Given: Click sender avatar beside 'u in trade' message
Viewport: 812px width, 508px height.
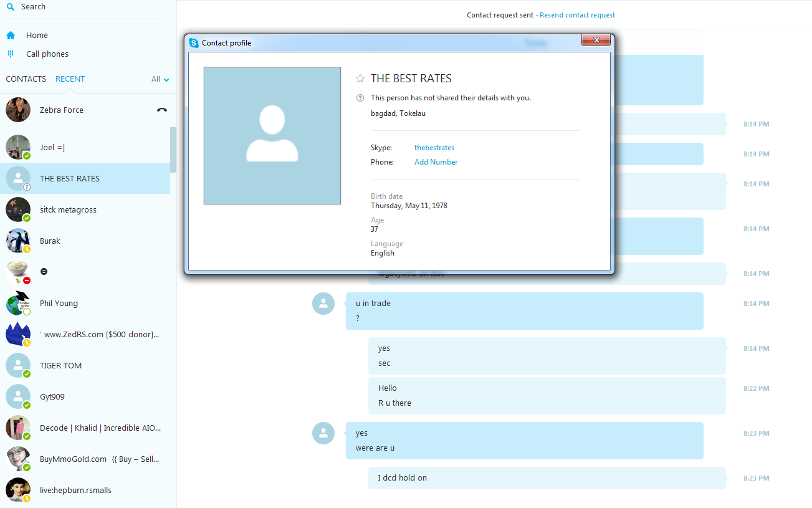Looking at the screenshot, I should (323, 304).
